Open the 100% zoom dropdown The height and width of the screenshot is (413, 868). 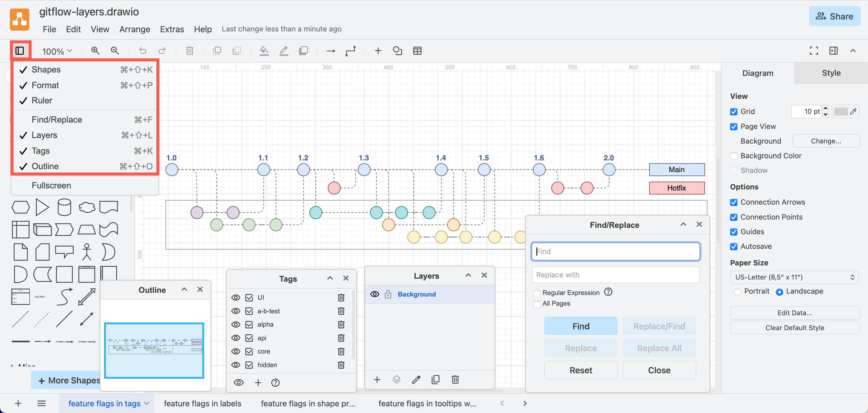tap(57, 51)
